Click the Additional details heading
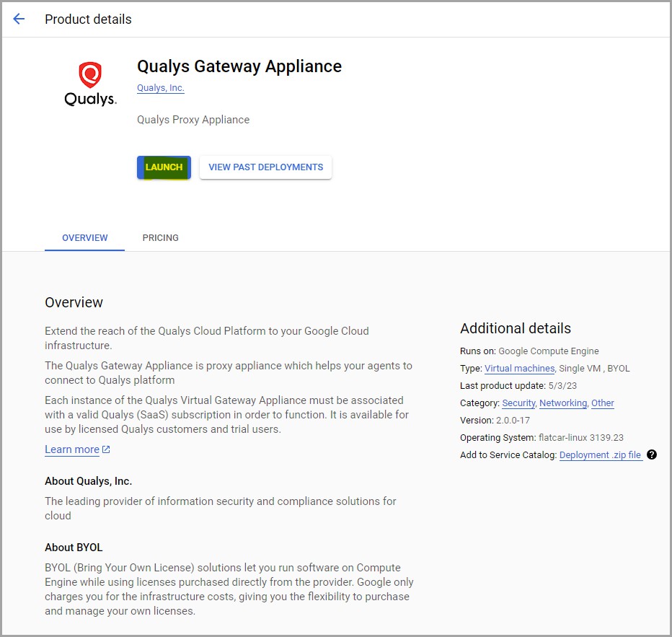Image resolution: width=672 pixels, height=637 pixels. click(516, 328)
